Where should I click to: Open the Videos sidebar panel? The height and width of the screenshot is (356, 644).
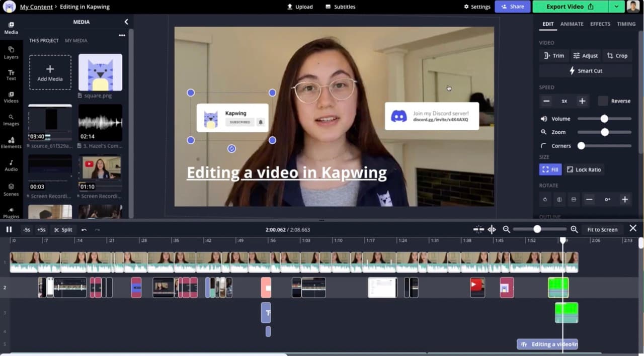click(x=11, y=97)
